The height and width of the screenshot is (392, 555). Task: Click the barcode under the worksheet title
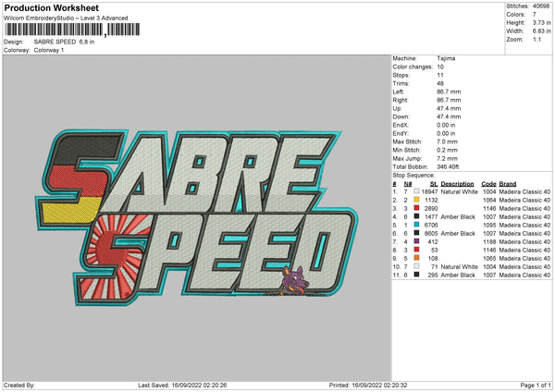click(55, 31)
